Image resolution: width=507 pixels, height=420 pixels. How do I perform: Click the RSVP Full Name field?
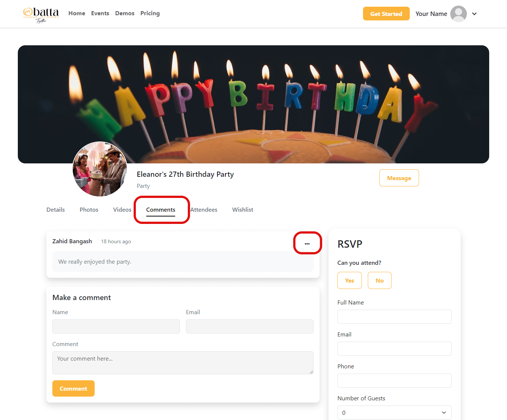click(394, 317)
